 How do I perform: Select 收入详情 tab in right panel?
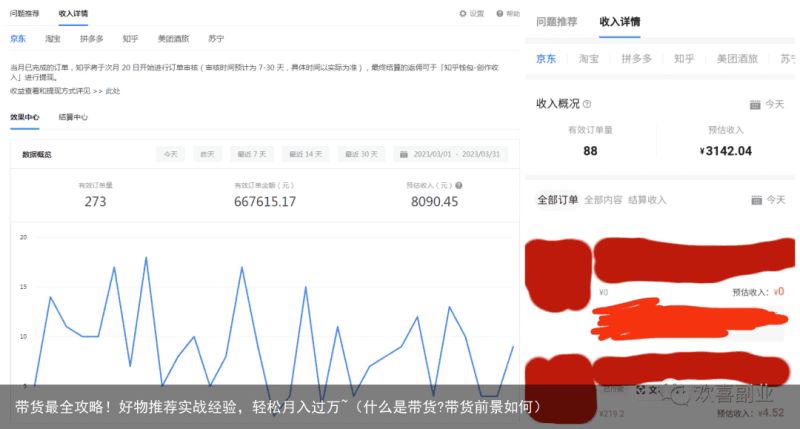[619, 22]
